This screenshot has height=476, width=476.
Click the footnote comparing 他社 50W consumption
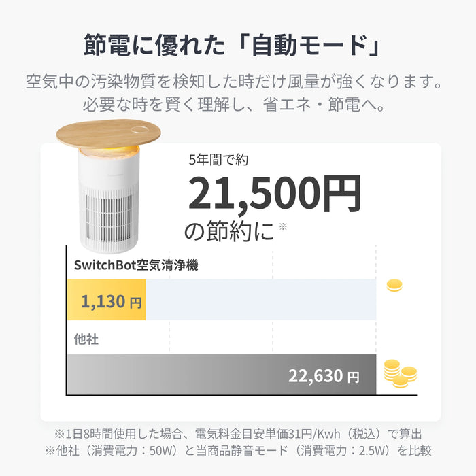click(x=238, y=450)
